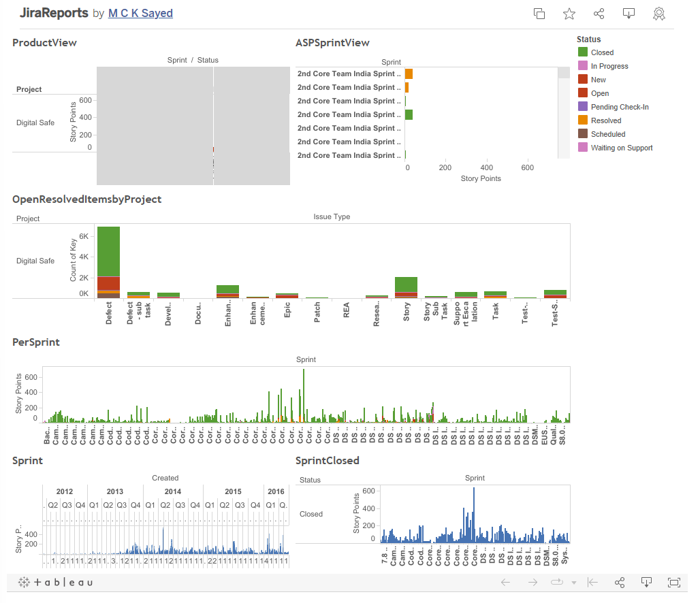This screenshot has width=700, height=603.
Task: Open the award badge icon next to settings
Action: (658, 14)
